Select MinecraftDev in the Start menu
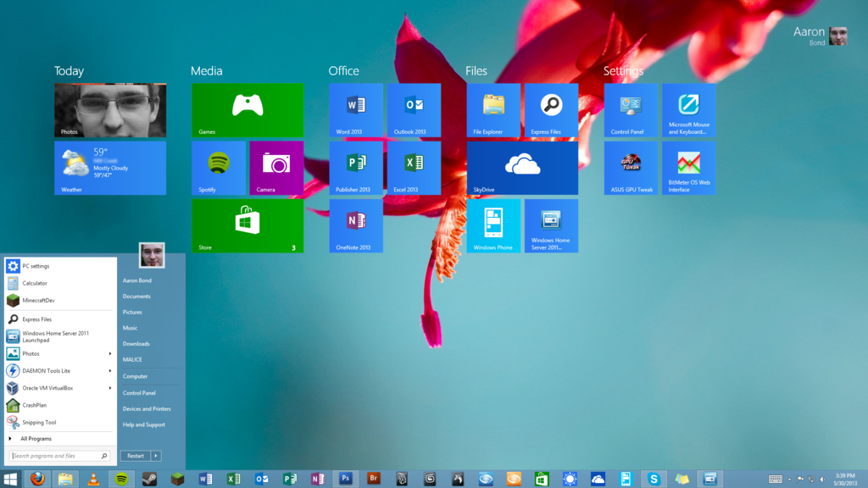 (60, 301)
